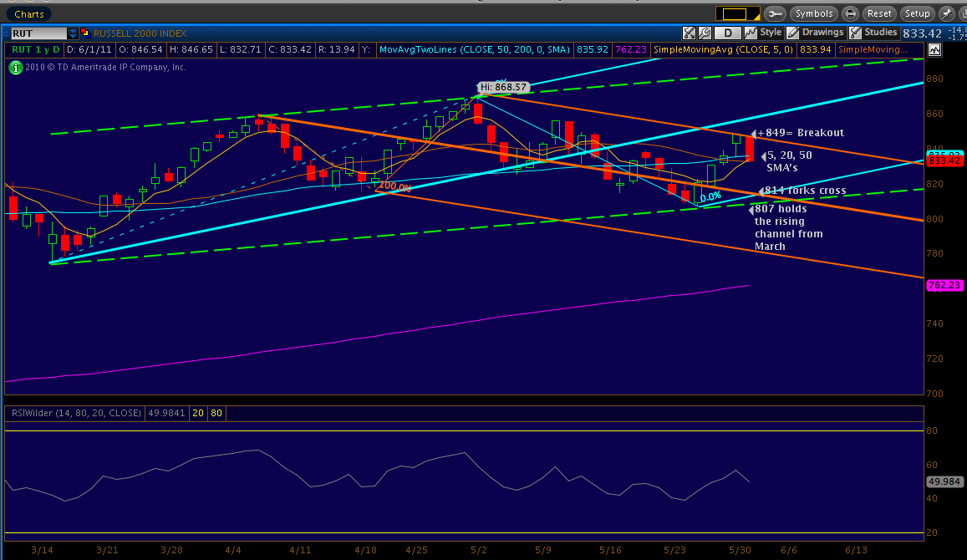Click the wrench tools icon in top bar
967x560 pixels.
775,13
